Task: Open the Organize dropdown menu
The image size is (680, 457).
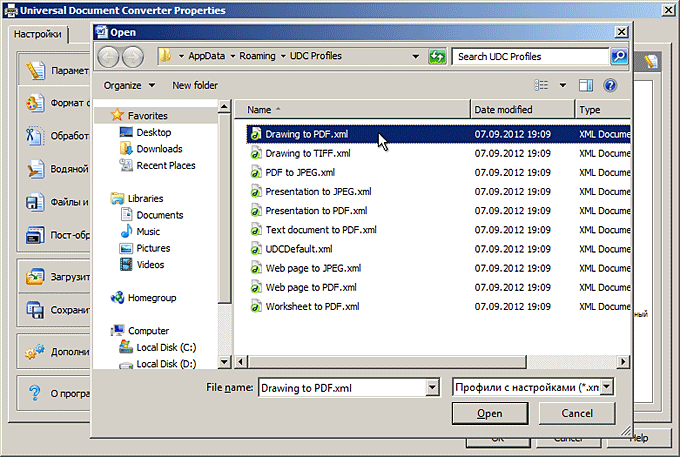Action: (x=129, y=85)
